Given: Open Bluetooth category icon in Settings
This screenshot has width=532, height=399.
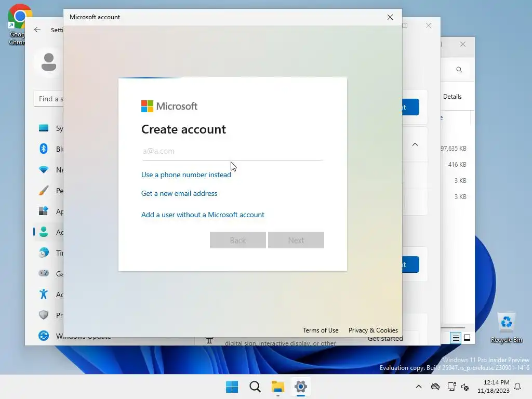Looking at the screenshot, I should pyautogui.click(x=44, y=149).
